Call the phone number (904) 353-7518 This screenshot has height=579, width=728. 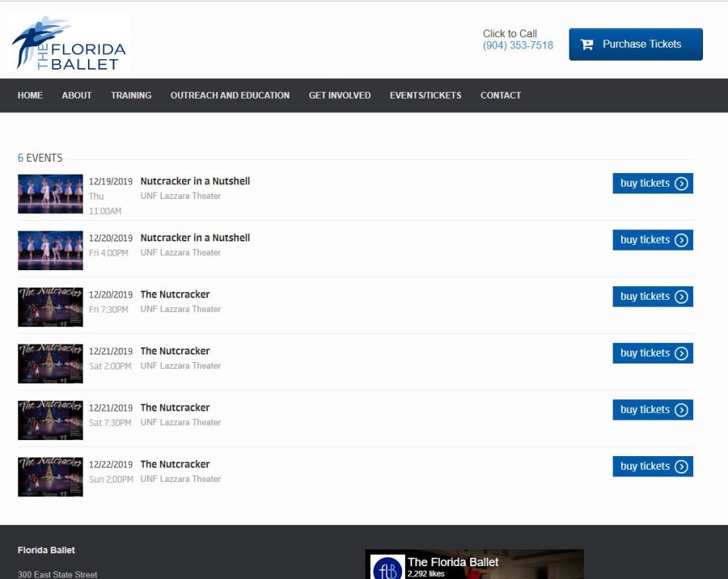[518, 46]
